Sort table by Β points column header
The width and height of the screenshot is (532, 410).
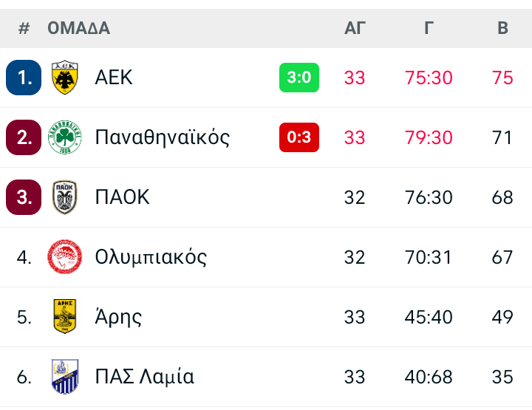pyautogui.click(x=502, y=28)
